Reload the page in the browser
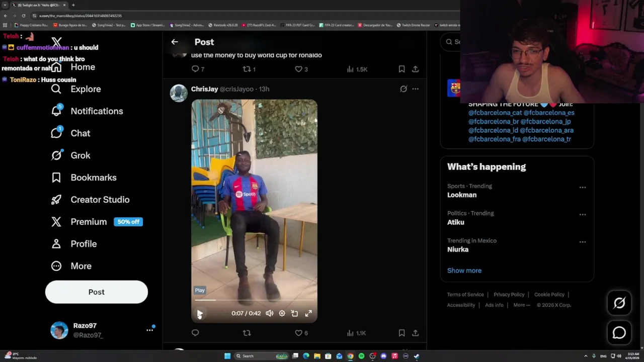Screen dimensions: 644x362 23,16
